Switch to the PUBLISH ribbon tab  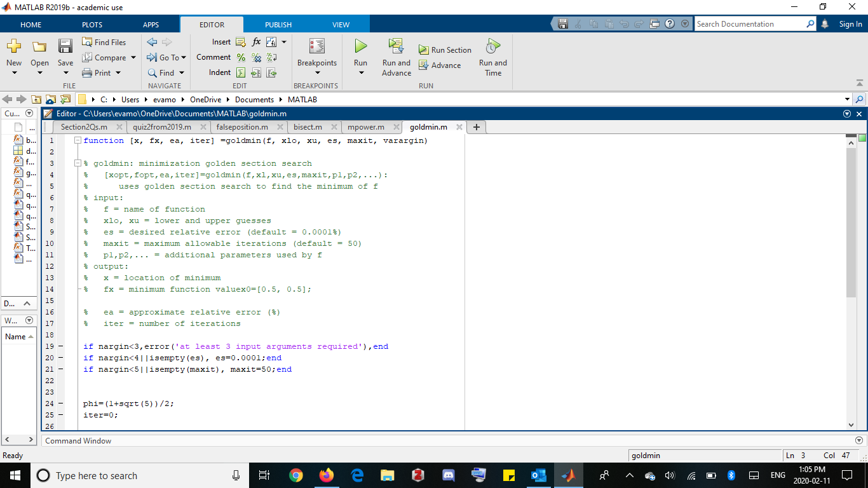tap(278, 25)
